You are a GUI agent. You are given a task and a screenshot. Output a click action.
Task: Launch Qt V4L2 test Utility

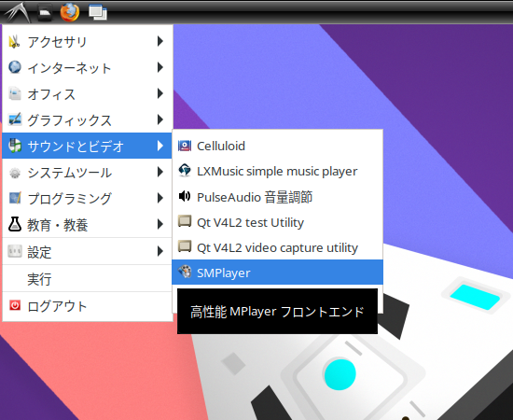click(x=277, y=221)
